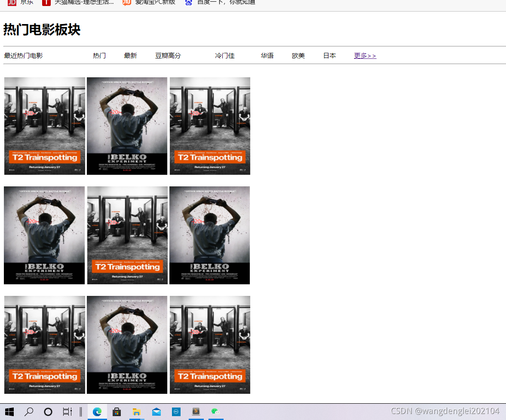Open third-row right T2 Trainspotting poster
Image resolution: width=506 pixels, height=420 pixels.
click(210, 345)
